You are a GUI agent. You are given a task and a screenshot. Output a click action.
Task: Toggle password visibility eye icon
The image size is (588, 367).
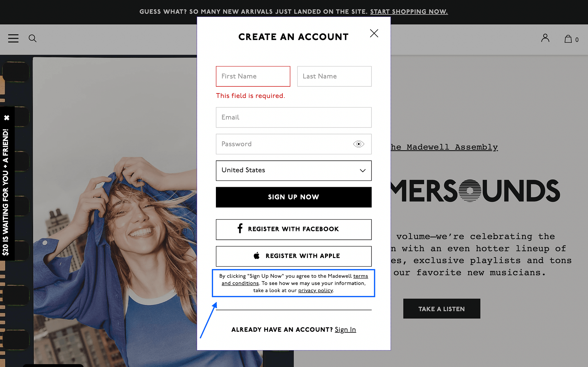tap(358, 143)
